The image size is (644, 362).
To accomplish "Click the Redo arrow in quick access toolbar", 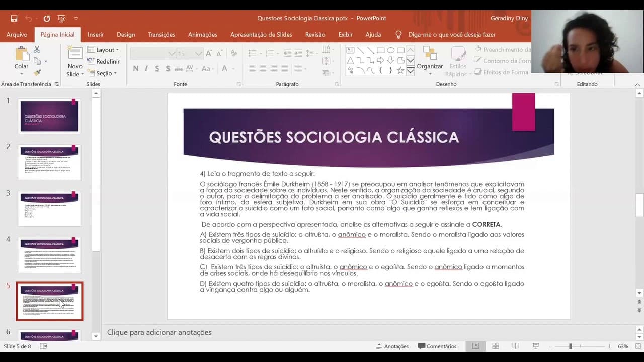I will (x=47, y=18).
